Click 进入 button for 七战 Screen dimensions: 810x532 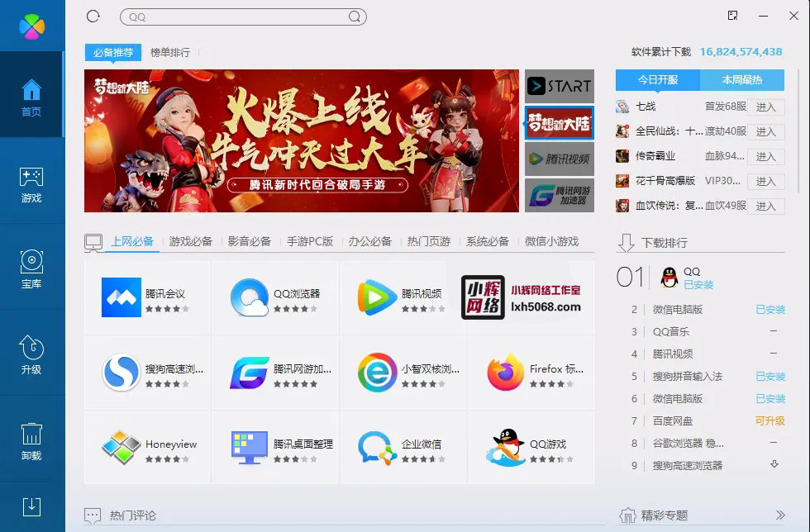tap(766, 107)
